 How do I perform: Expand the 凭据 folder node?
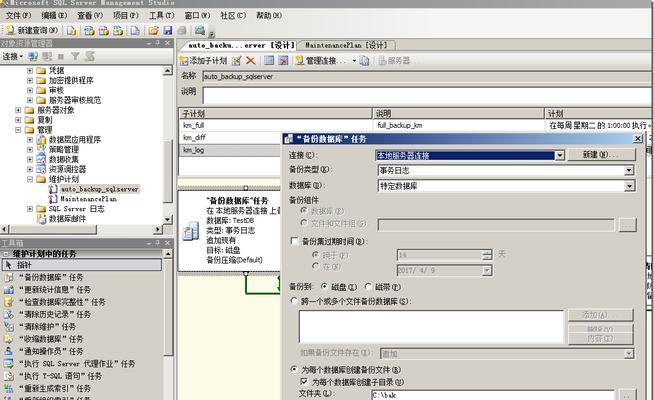[x=30, y=70]
